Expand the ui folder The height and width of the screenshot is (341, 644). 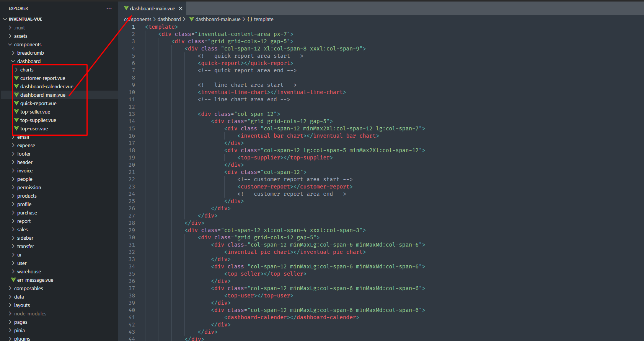13,255
